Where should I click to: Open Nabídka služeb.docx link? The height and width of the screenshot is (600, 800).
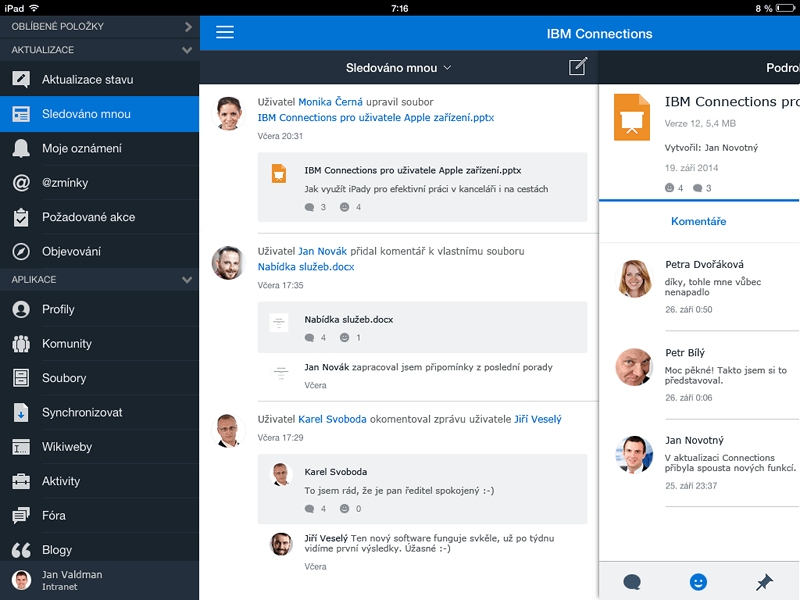pos(306,266)
